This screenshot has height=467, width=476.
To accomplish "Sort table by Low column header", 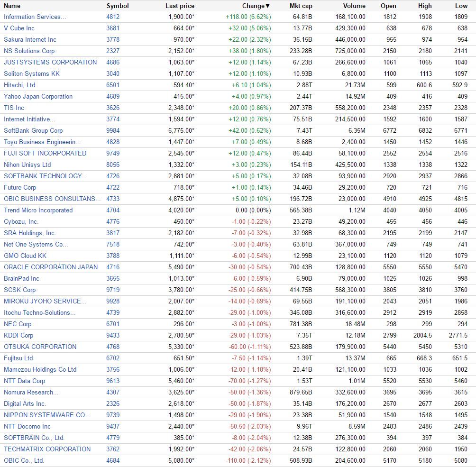I will point(461,6).
